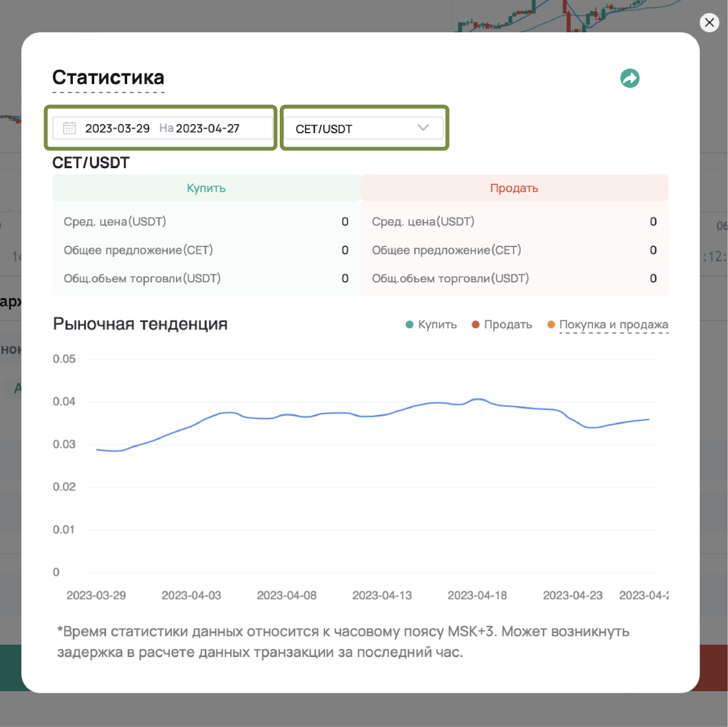Select the Продать tab header
This screenshot has height=727, width=728.
pos(514,188)
